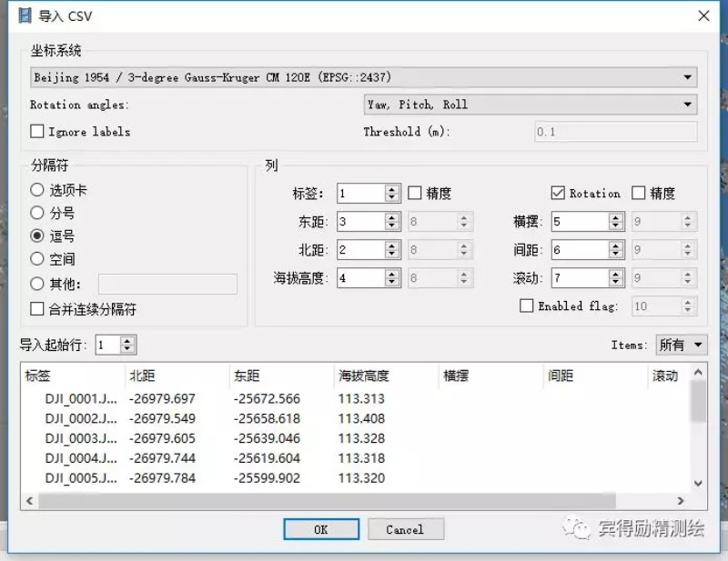Tick the 合并连续分隔符 checkbox
The width and height of the screenshot is (728, 561).
[x=37, y=309]
